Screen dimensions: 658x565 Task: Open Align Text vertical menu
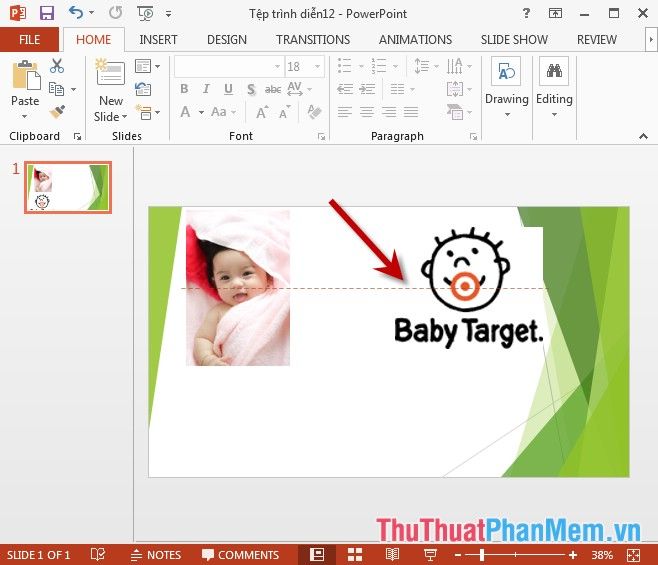459,89
